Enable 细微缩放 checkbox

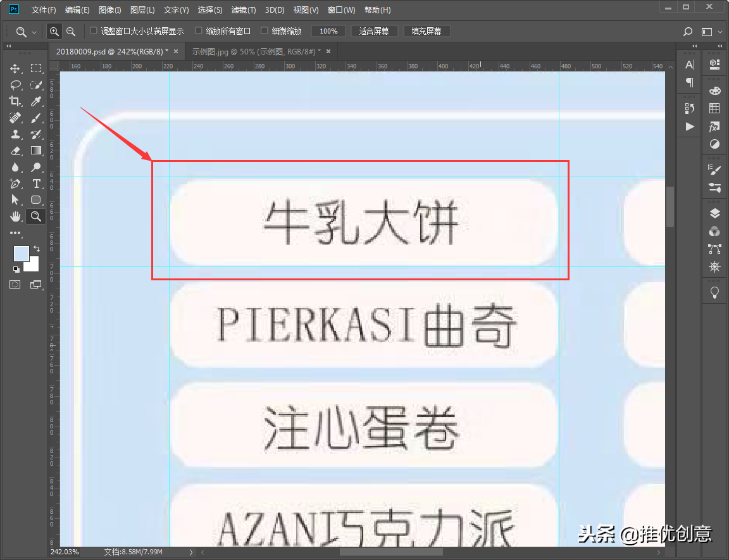(x=264, y=30)
